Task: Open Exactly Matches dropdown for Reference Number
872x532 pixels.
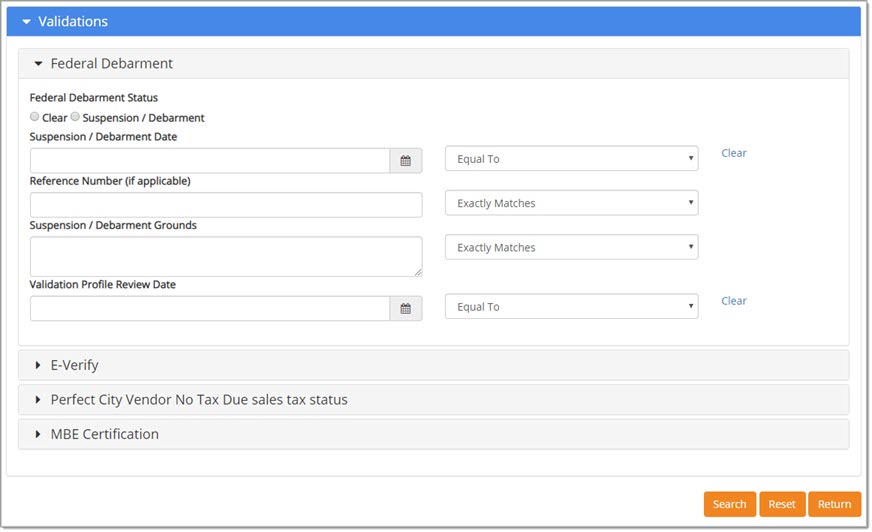Action: pyautogui.click(x=571, y=203)
